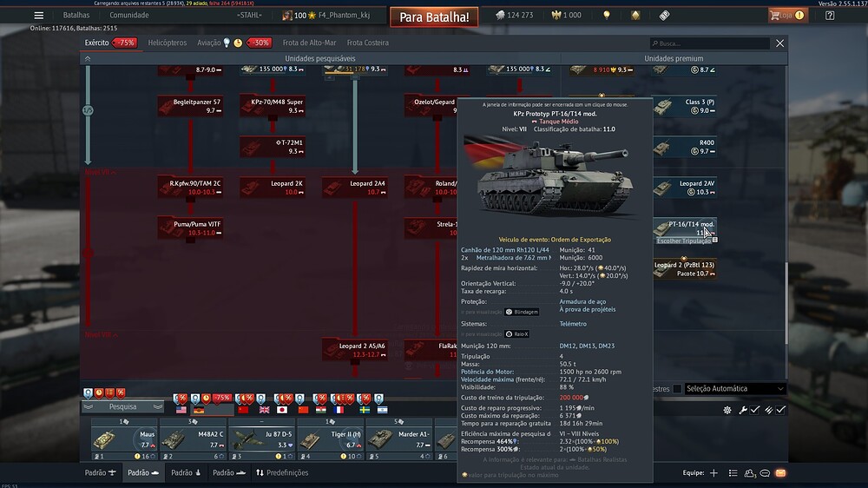
Task: Select the Maus crew slot
Action: [x=124, y=440]
